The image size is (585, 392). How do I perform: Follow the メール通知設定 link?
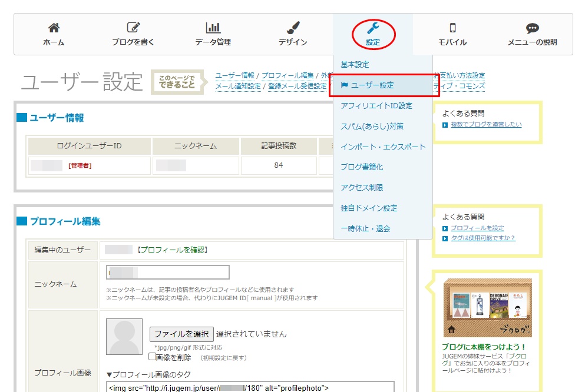click(238, 86)
